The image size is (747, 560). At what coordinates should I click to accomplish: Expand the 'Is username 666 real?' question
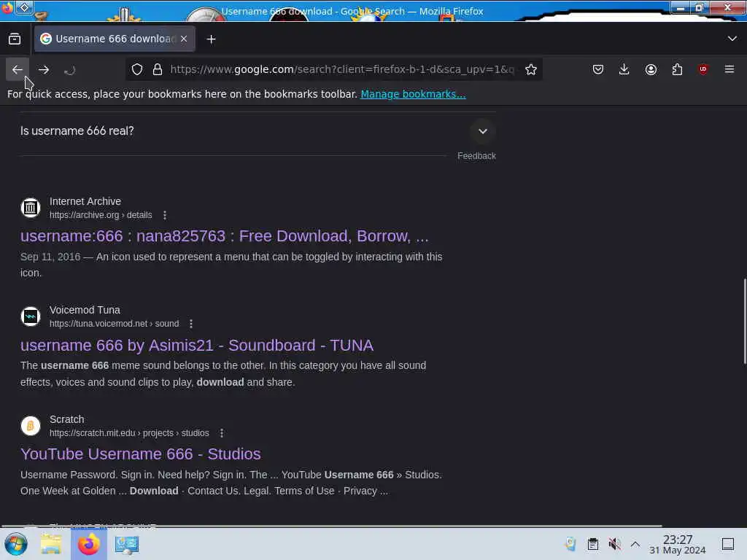point(258,131)
